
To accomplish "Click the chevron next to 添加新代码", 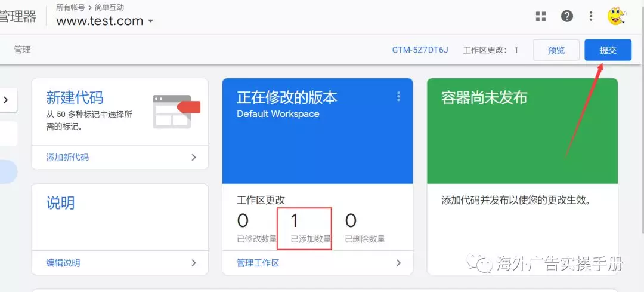I will coord(193,158).
